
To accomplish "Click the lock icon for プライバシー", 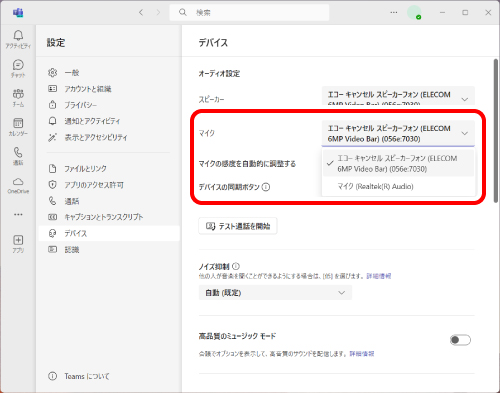I will [52, 105].
